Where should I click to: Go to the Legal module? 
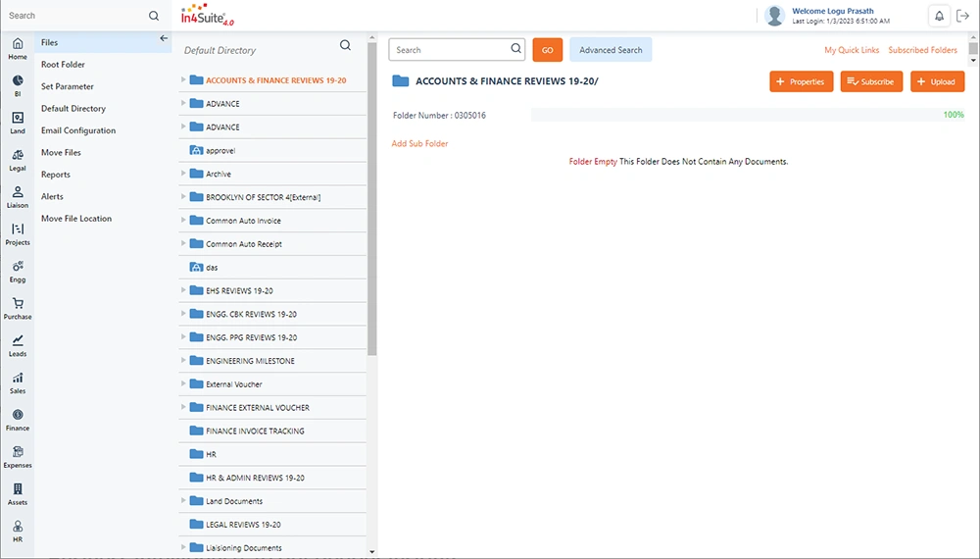tap(18, 159)
